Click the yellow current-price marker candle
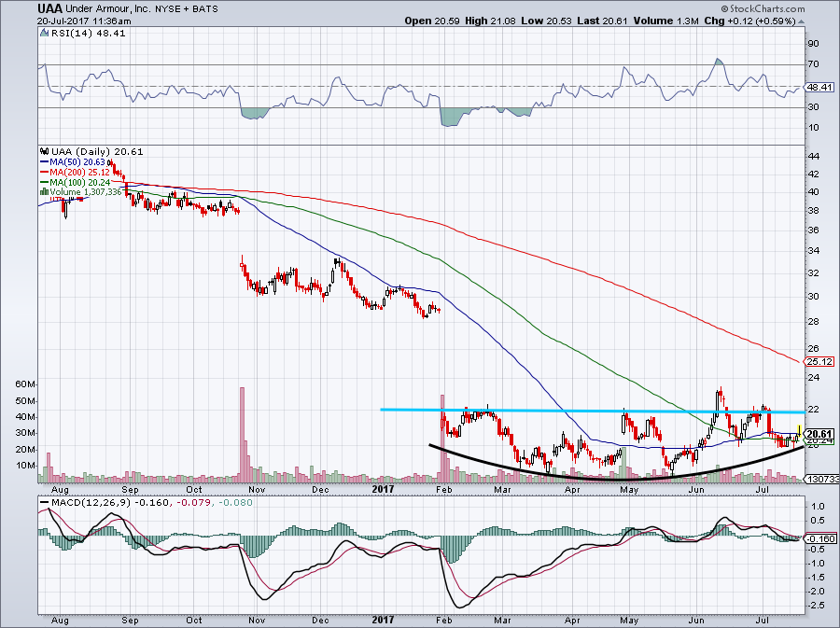Viewport: 840px width, 628px height. point(798,434)
